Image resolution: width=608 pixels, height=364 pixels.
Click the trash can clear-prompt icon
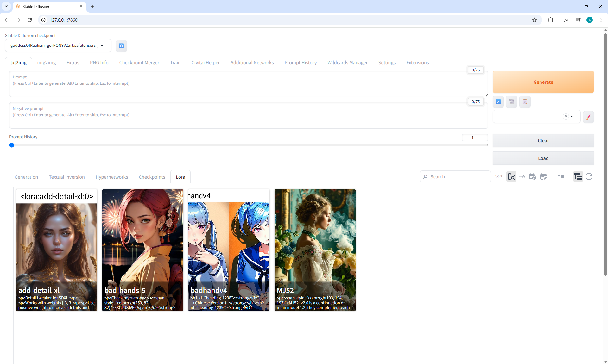pos(511,102)
